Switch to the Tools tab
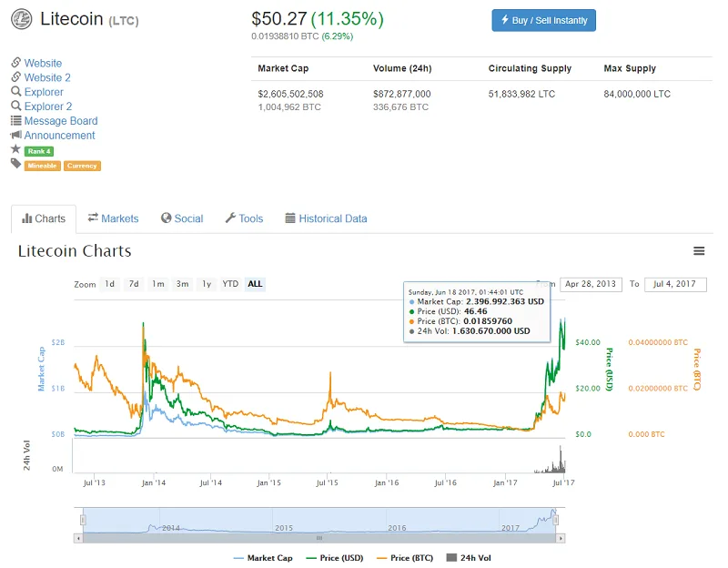Image resolution: width=728 pixels, height=568 pixels. click(x=244, y=218)
